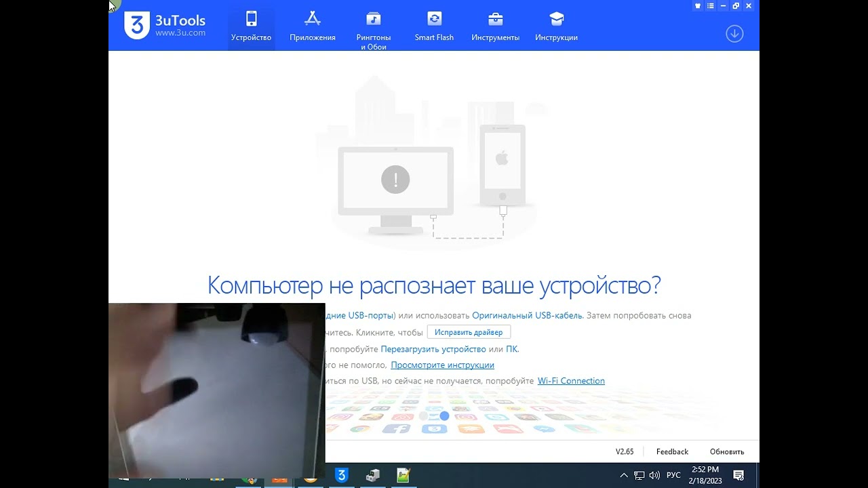This screenshot has height=488, width=868.
Task: Open the Инструменты (Tools) tab
Action: (495, 27)
